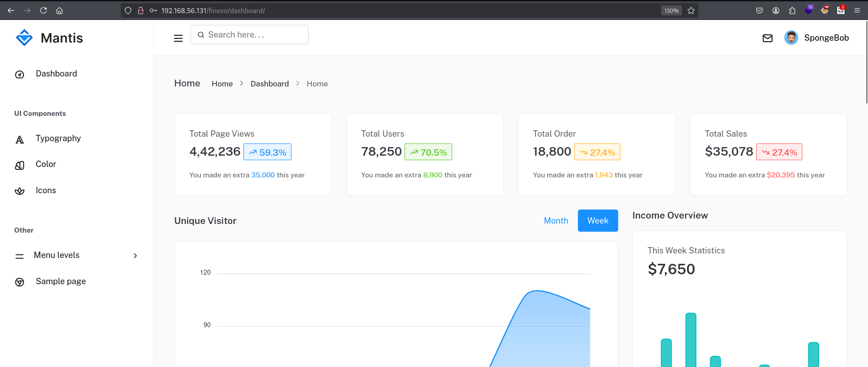Click the 59.3% page views badge

pos(267,152)
